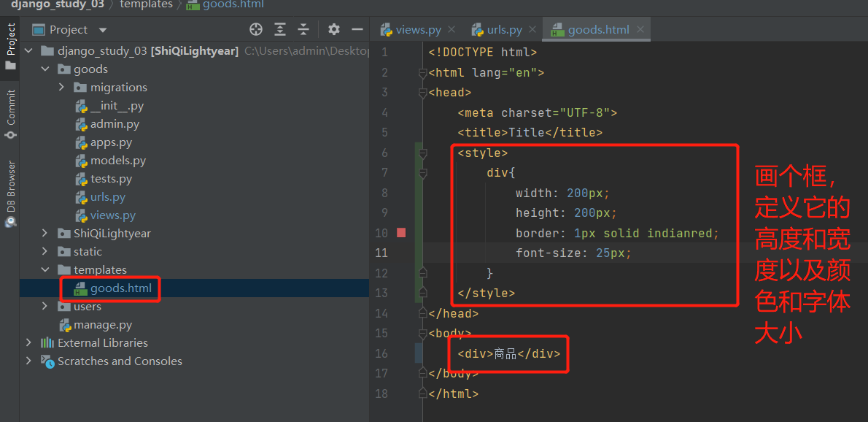
Task: Click django_study_03 breadcrumb in navigation bar
Action: [58, 4]
